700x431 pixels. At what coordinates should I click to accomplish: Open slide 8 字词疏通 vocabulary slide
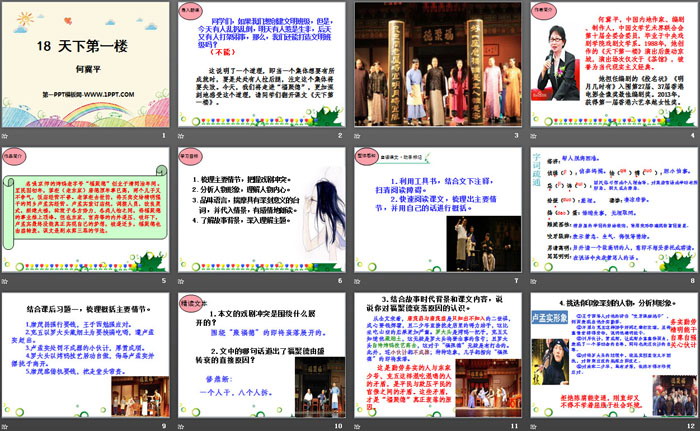[x=611, y=208]
